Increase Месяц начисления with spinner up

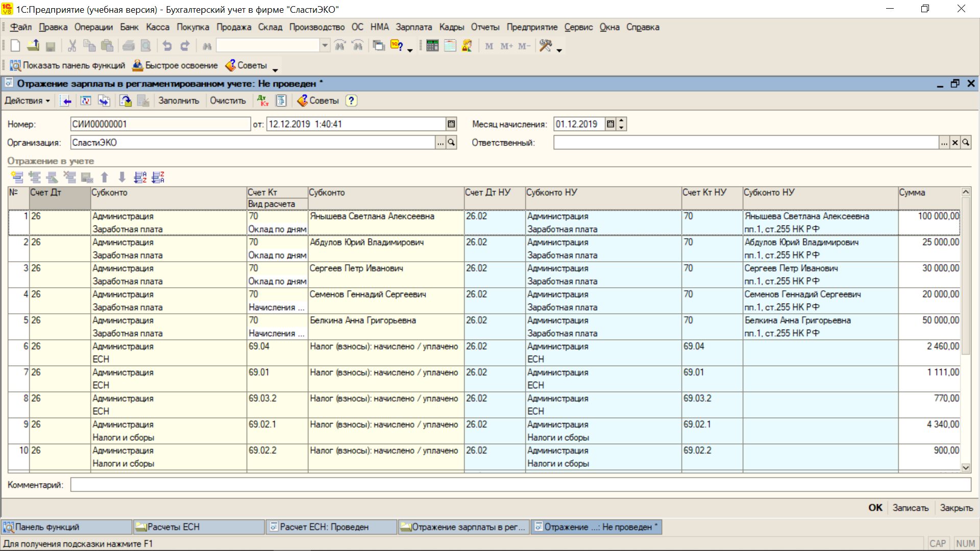point(621,121)
